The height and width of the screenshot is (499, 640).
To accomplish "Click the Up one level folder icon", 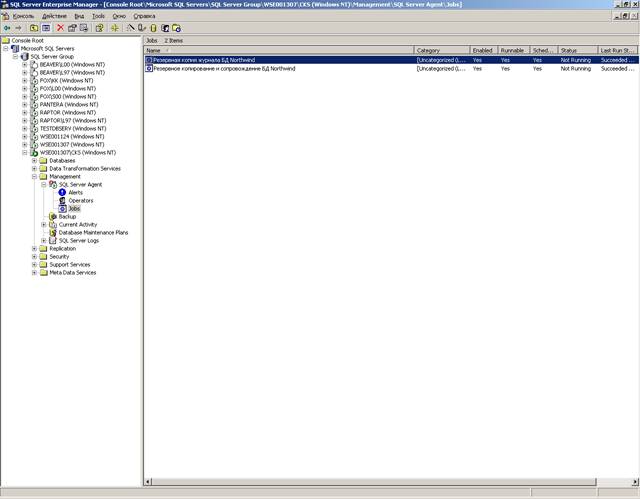I will tap(34, 28).
